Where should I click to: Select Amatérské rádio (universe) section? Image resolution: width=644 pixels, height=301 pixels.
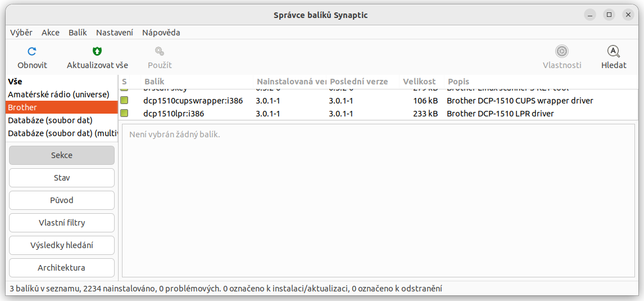pos(58,94)
